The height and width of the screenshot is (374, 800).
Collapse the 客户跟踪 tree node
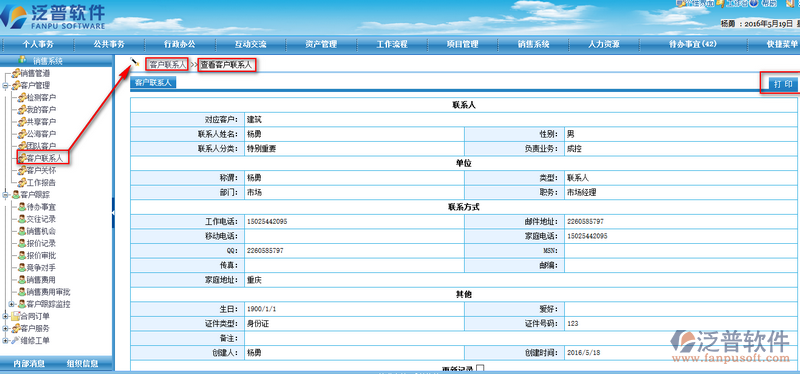coord(5,195)
